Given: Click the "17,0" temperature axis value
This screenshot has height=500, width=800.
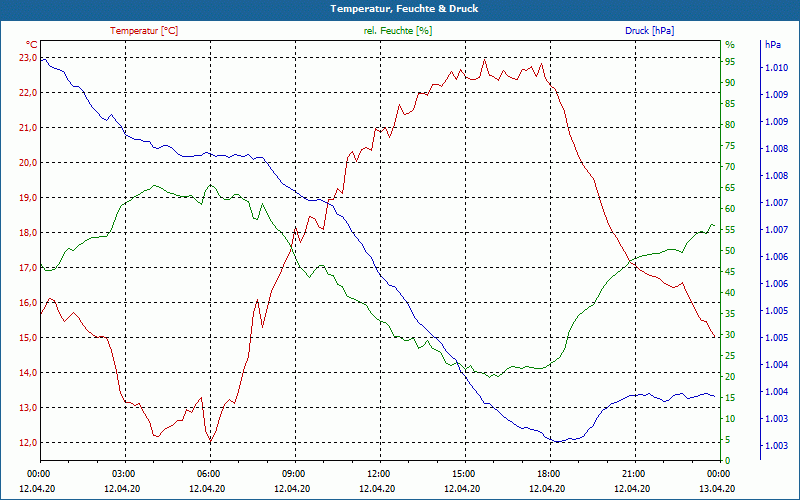Looking at the screenshot, I should (x=28, y=268).
